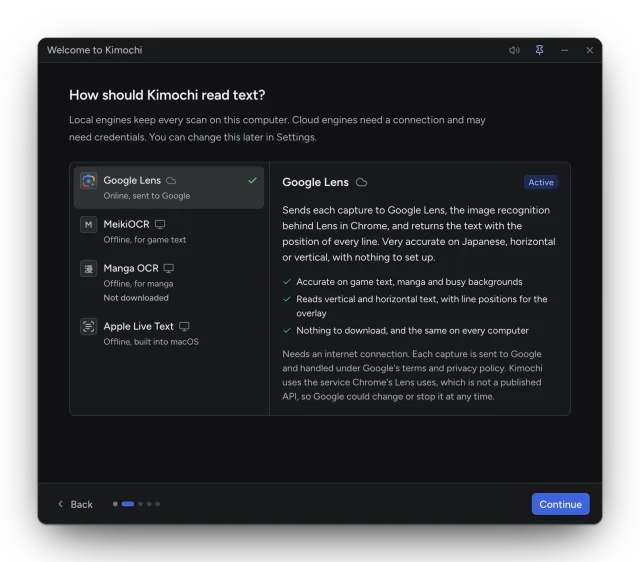Click checkmark beside 'Accurate on game text'
The image size is (640, 562).
click(287, 282)
